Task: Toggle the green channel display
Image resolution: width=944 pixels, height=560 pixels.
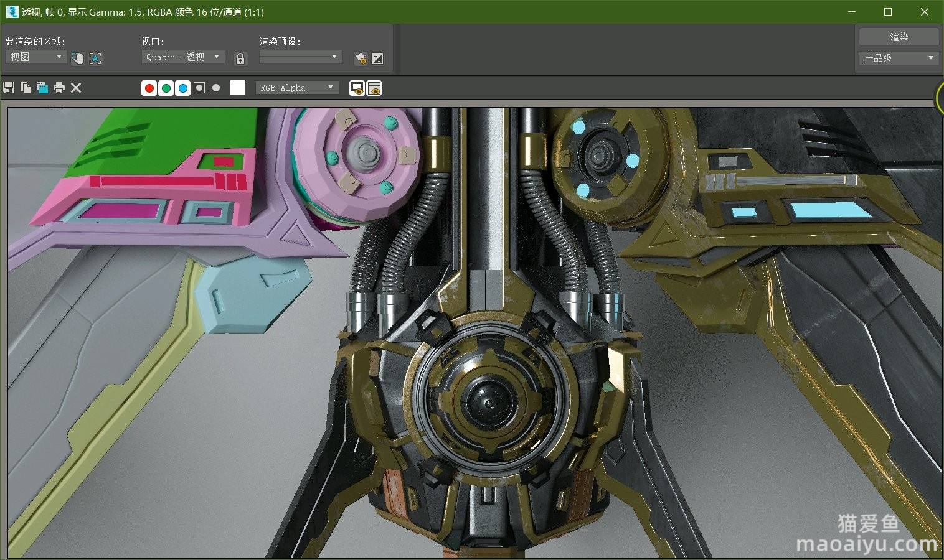Action: 166,88
